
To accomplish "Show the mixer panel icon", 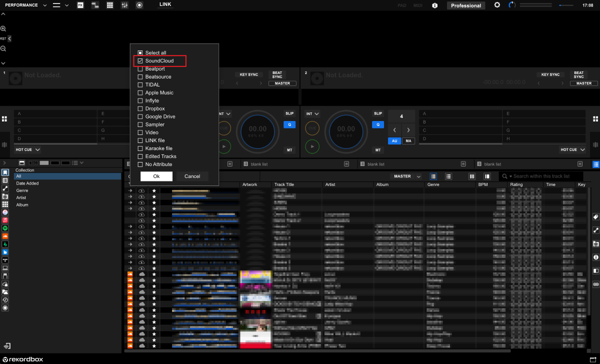I will pyautogui.click(x=124, y=5).
